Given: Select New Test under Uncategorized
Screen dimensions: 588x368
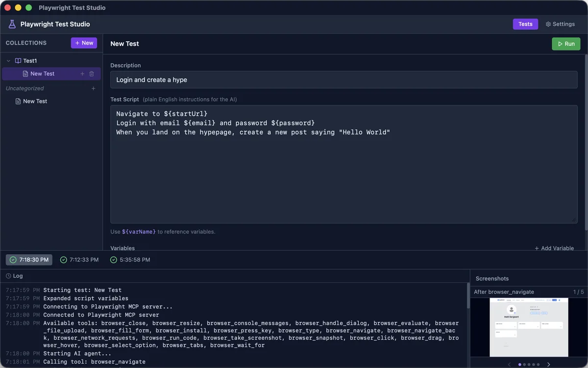Looking at the screenshot, I should pyautogui.click(x=51, y=101).
